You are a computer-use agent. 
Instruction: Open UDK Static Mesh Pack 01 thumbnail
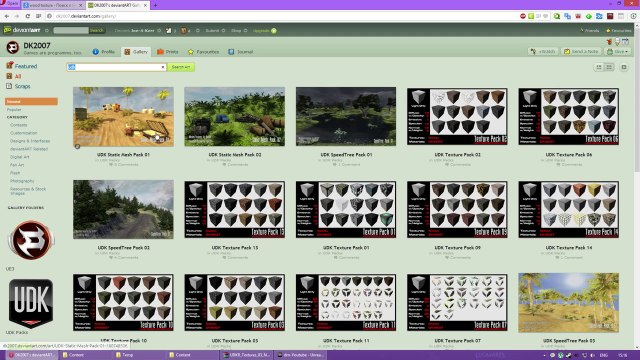[123, 117]
